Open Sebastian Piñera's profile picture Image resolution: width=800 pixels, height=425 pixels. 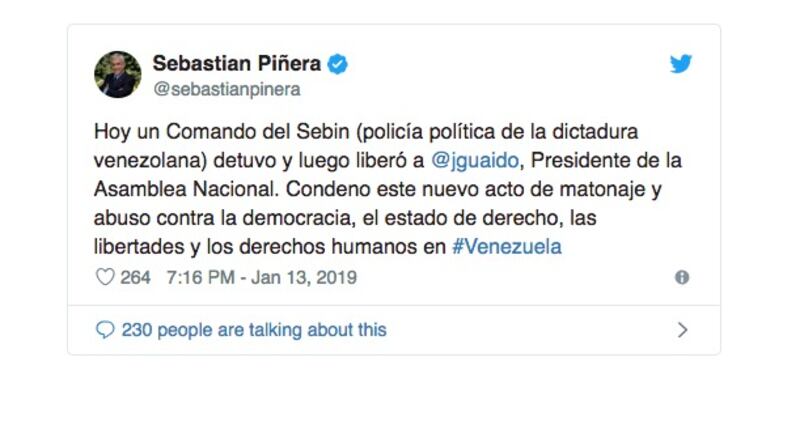[x=118, y=74]
